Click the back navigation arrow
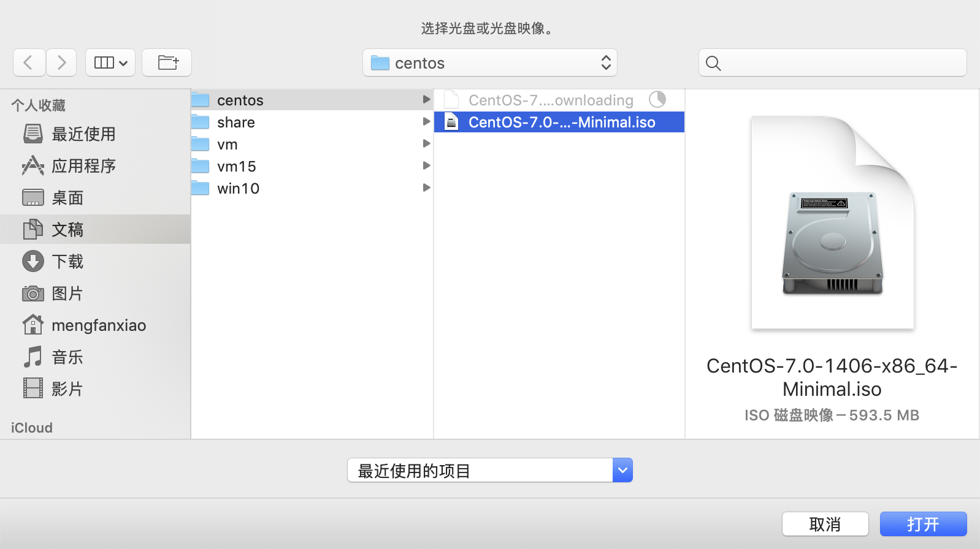This screenshot has height=549, width=980. click(x=29, y=62)
